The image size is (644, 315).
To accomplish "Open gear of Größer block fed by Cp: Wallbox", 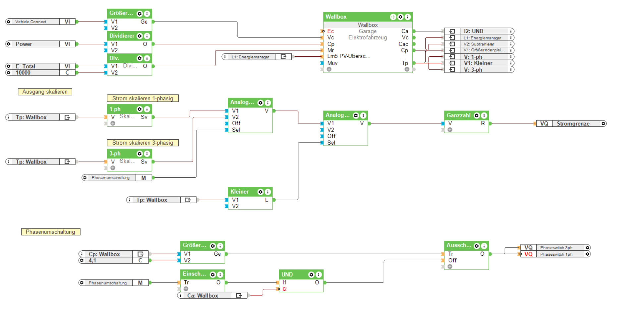I will [213, 246].
